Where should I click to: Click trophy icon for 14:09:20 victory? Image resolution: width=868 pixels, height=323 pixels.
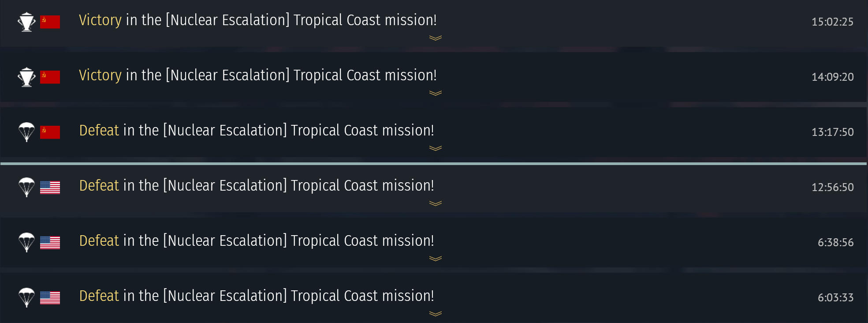26,77
